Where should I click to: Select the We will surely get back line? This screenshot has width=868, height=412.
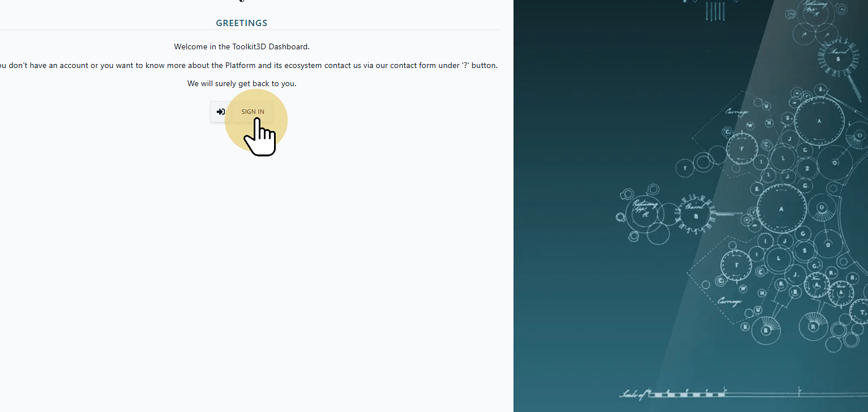click(x=242, y=83)
